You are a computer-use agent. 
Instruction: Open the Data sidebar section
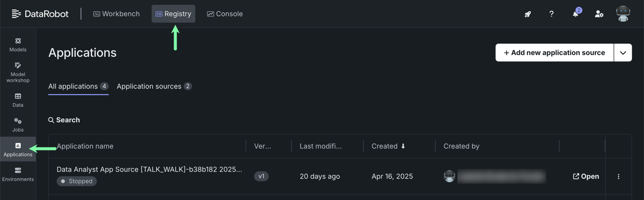click(x=18, y=100)
